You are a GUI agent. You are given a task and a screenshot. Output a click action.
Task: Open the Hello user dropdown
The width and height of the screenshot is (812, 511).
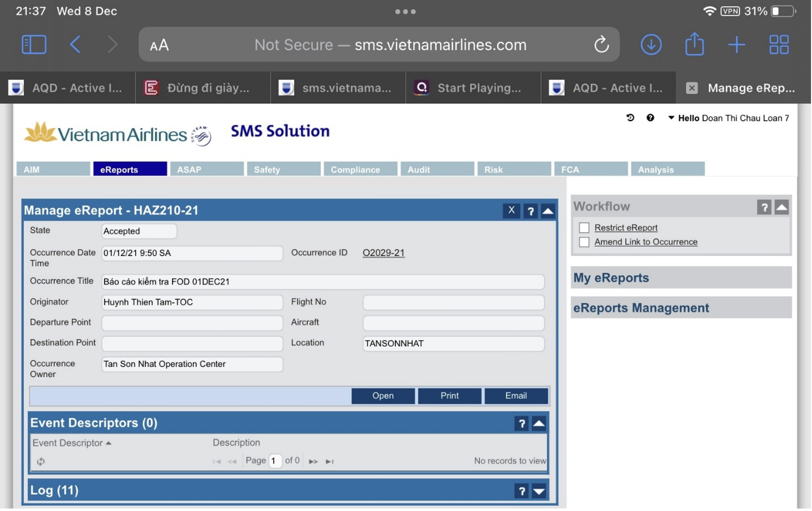729,118
